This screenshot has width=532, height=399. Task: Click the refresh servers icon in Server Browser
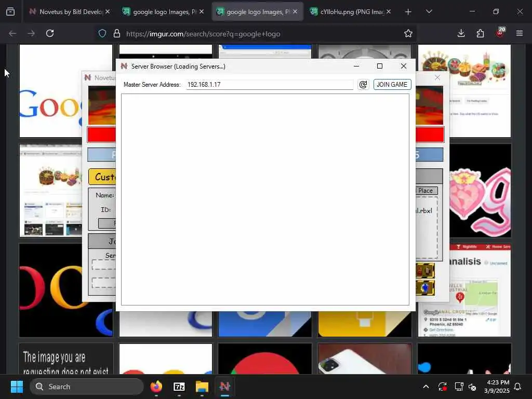pyautogui.click(x=363, y=85)
